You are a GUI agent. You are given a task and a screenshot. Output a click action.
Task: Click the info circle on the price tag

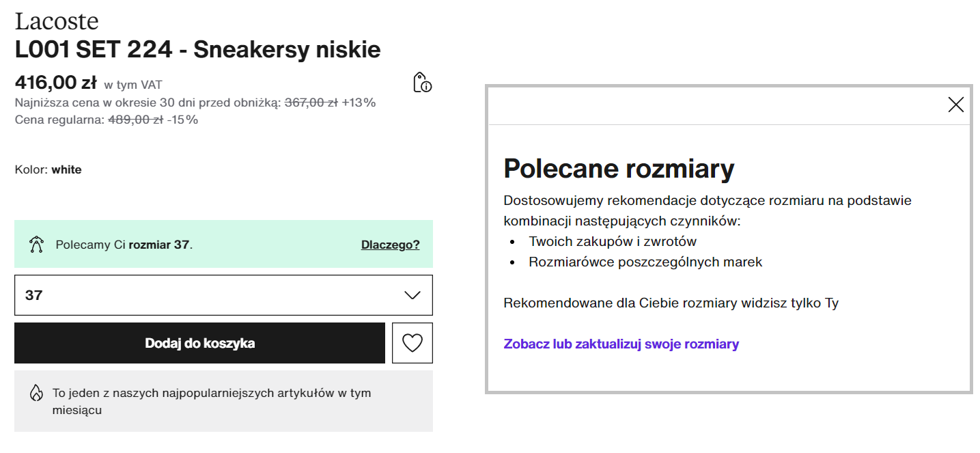tap(427, 86)
